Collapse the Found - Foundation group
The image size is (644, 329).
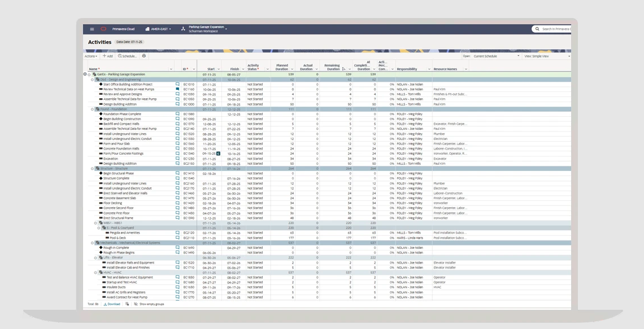93,109
